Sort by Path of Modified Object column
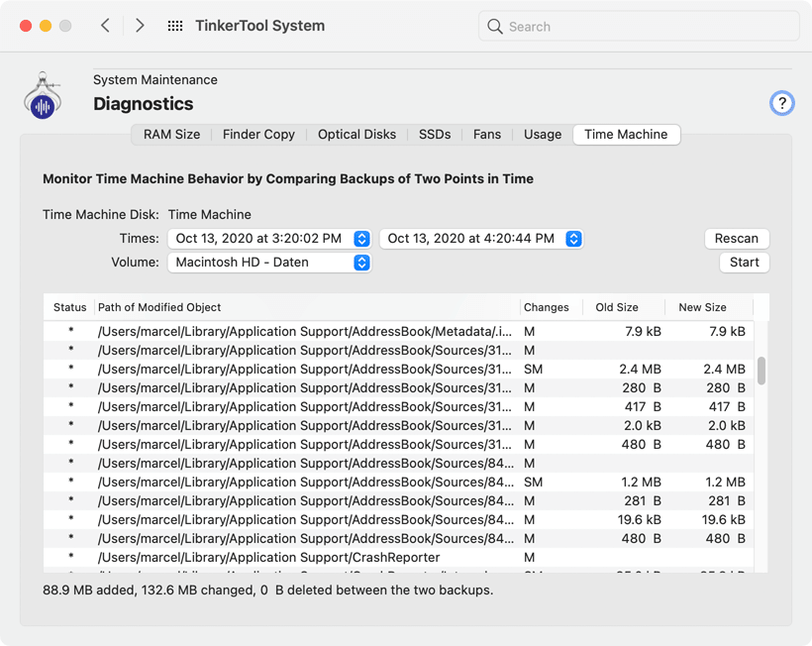The width and height of the screenshot is (812, 646). click(307, 307)
